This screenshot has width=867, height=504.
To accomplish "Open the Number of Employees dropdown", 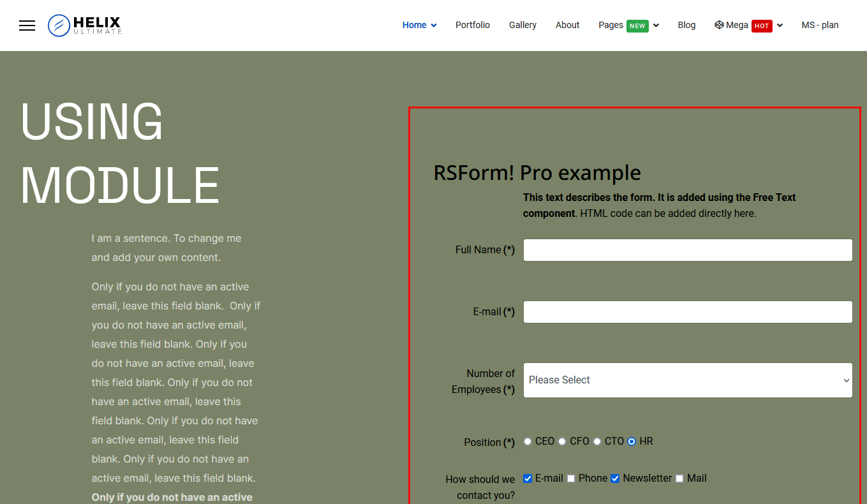I will [x=688, y=380].
